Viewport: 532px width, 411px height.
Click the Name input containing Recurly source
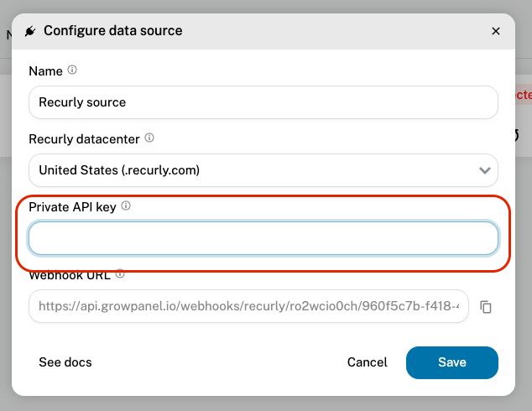263,102
